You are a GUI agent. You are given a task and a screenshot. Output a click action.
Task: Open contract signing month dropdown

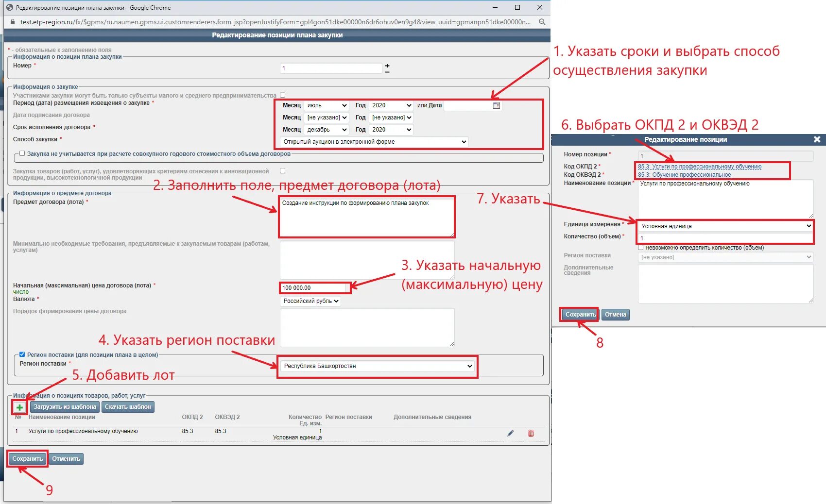pyautogui.click(x=327, y=118)
